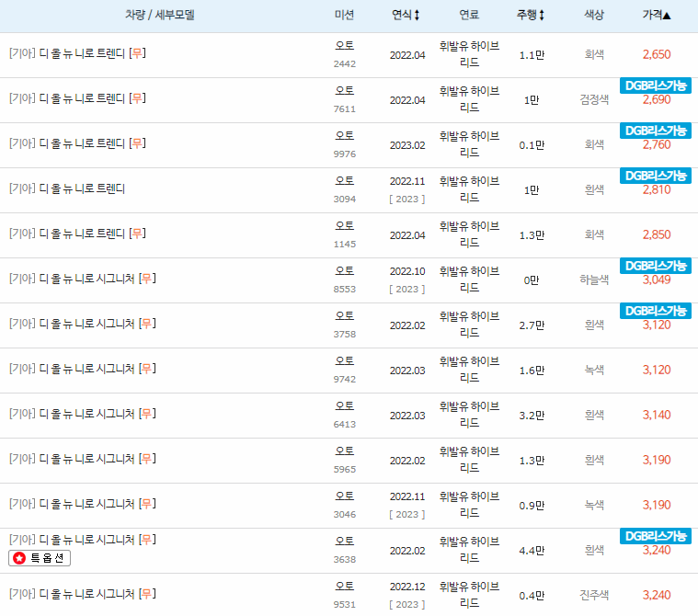Click 오토 link above plate 3046

coord(345,496)
